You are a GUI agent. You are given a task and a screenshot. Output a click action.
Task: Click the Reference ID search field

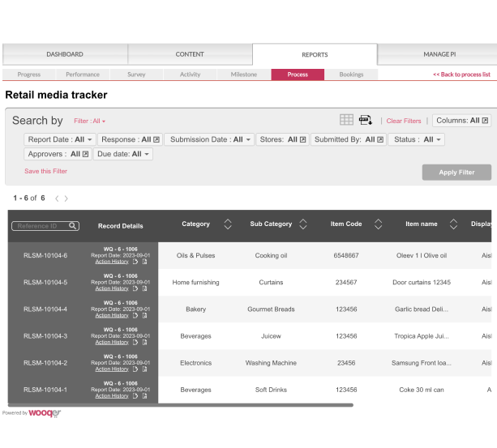(x=41, y=226)
